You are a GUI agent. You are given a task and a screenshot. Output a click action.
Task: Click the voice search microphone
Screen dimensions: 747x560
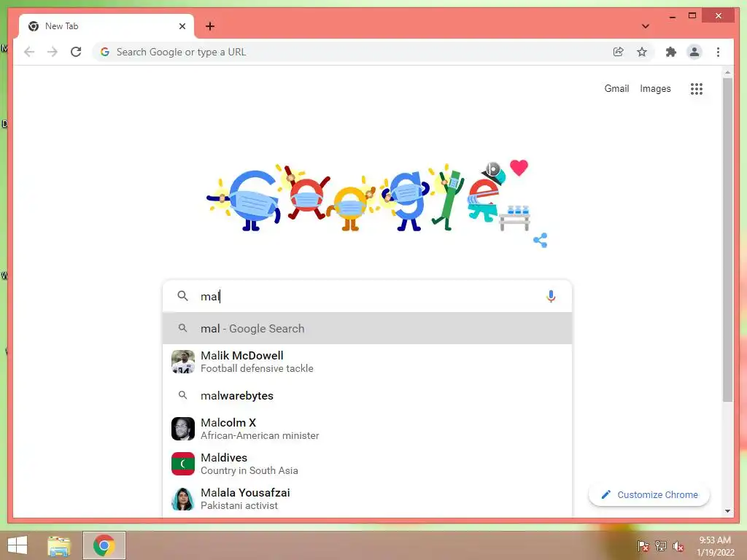551,296
